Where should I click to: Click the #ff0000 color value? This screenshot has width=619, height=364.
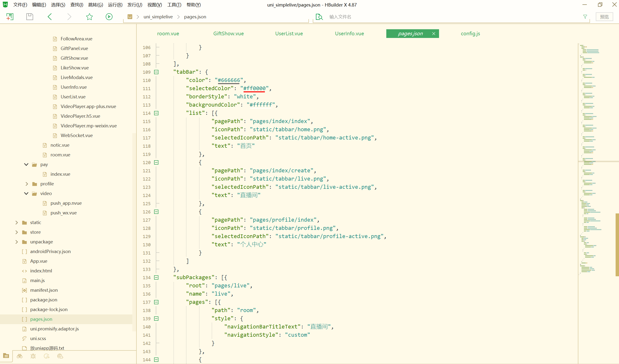coord(254,88)
